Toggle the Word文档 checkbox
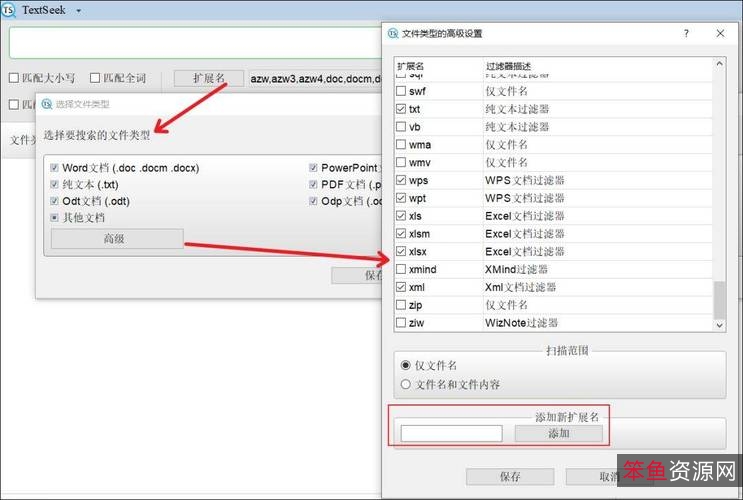Screen dimensions: 743x500 pos(54,168)
